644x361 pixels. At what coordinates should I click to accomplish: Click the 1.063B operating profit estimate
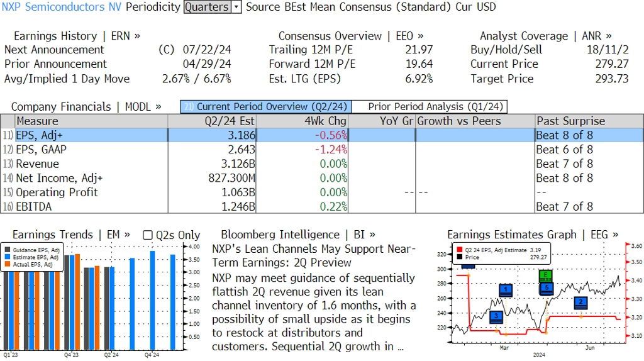pos(238,192)
